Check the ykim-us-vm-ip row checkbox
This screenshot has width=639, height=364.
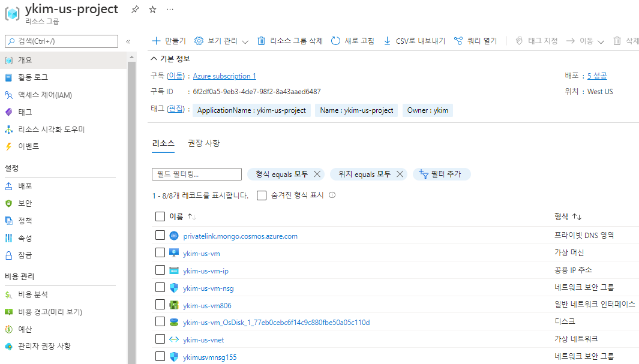click(x=160, y=270)
